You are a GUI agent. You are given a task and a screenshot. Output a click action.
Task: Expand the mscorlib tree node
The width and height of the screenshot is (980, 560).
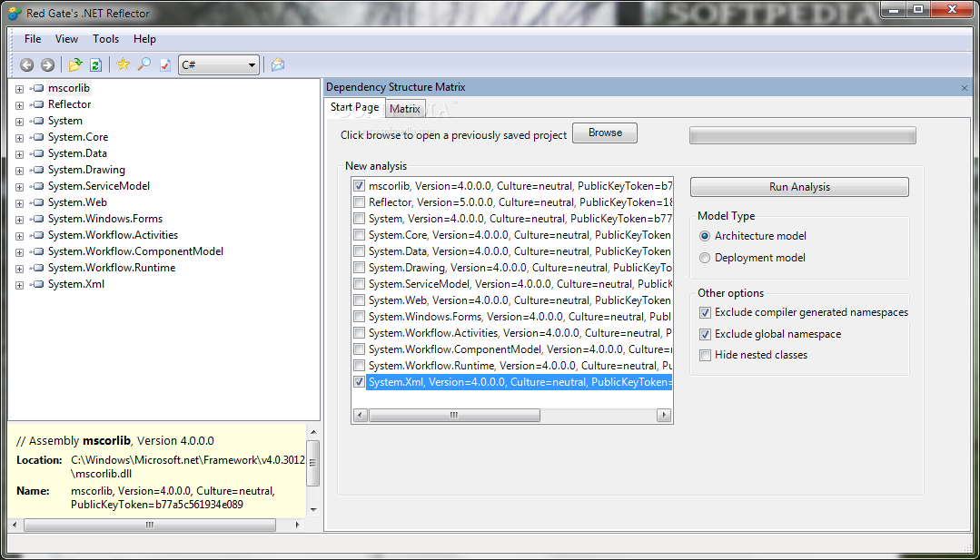pyautogui.click(x=19, y=89)
